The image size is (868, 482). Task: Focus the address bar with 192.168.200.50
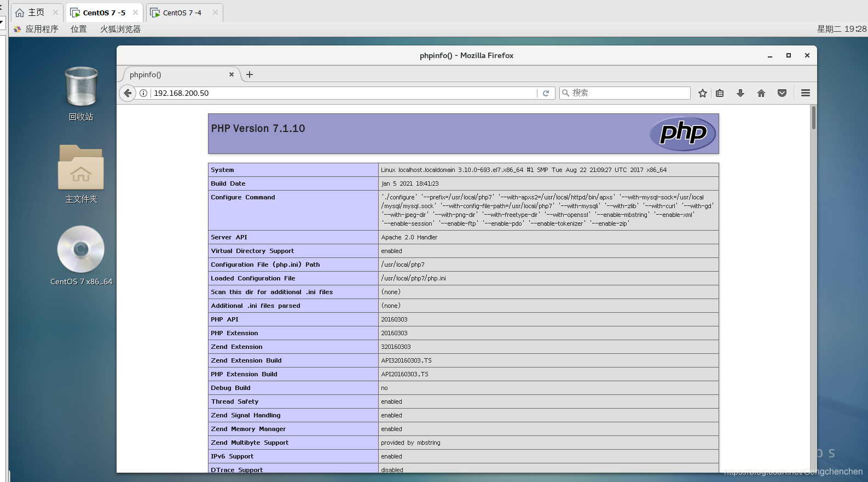[x=344, y=93]
